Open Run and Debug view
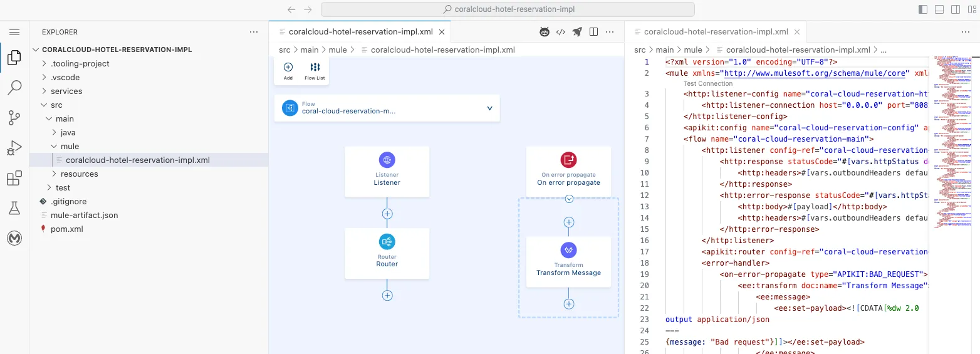The width and height of the screenshot is (980, 354). [x=14, y=148]
